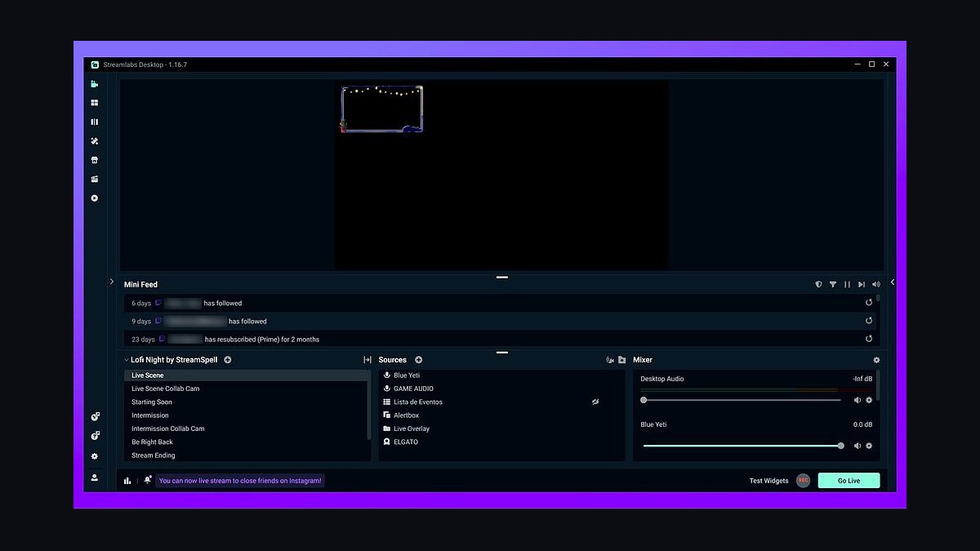Image resolution: width=980 pixels, height=551 pixels.
Task: Open Desktop Audio source settings gear
Action: (x=869, y=400)
